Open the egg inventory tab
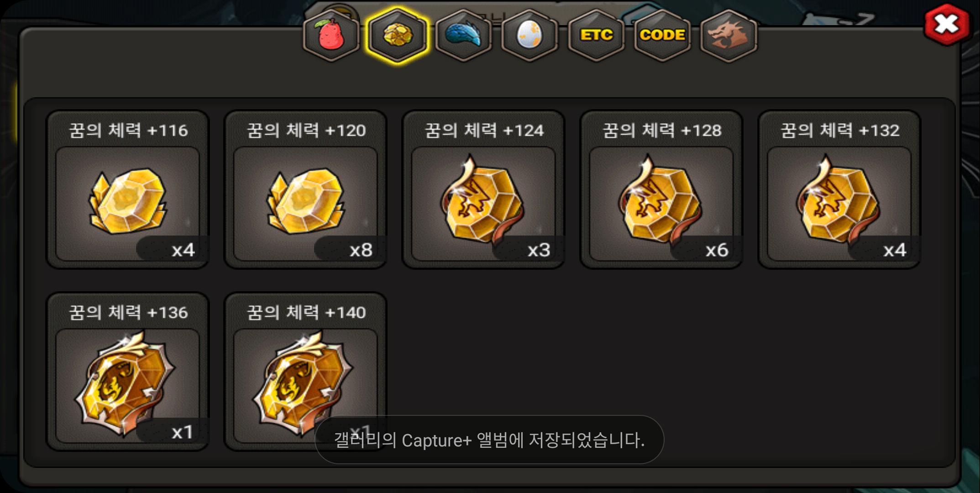This screenshot has height=493, width=980. coord(530,35)
